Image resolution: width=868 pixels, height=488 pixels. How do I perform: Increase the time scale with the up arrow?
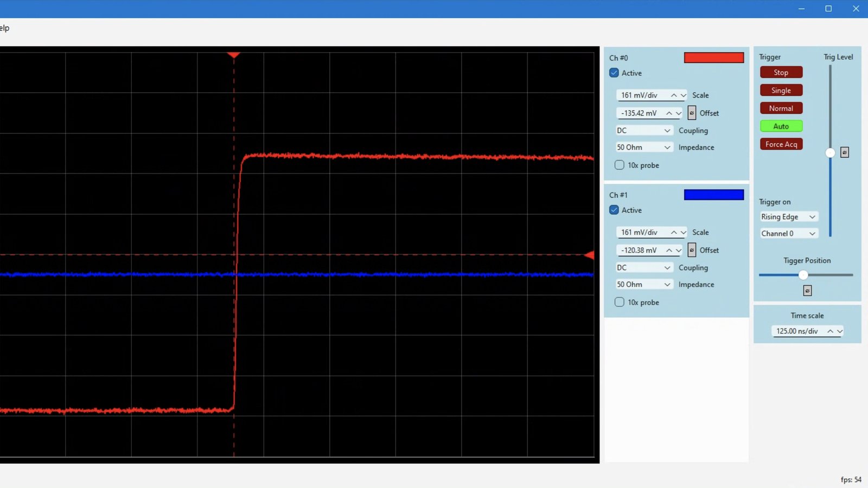click(x=830, y=331)
